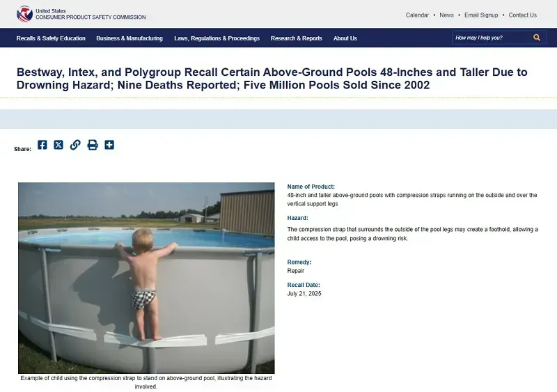Go to Calendar link
Viewport: 557px width, 392px height.
417,15
